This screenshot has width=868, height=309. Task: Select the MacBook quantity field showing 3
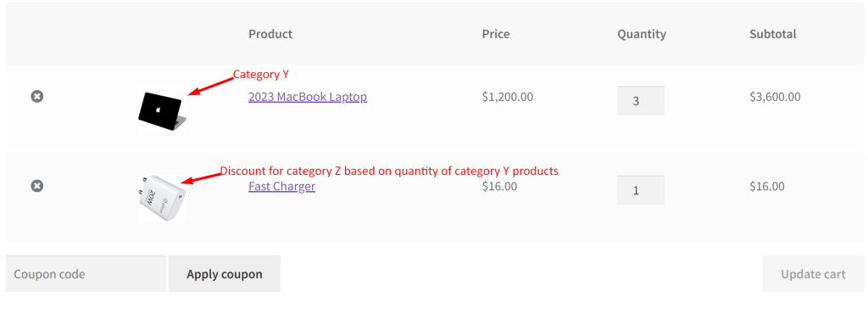click(x=641, y=100)
